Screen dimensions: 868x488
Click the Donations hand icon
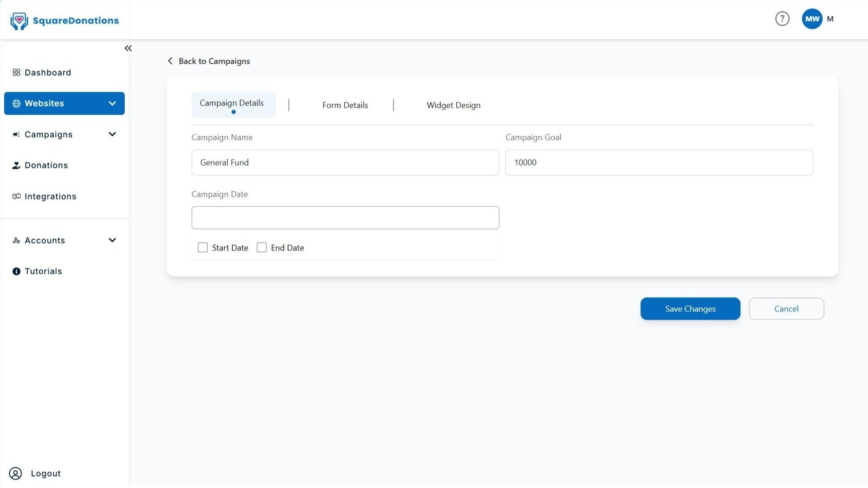click(17, 166)
